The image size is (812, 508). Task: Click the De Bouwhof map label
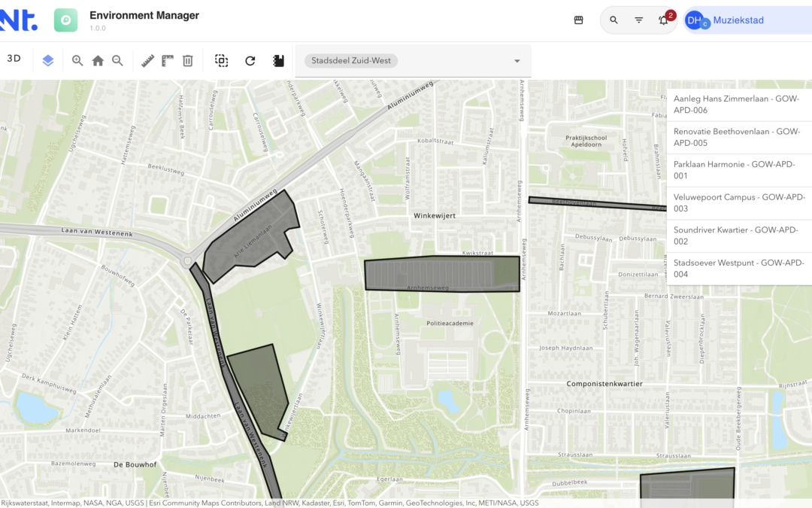point(135,464)
